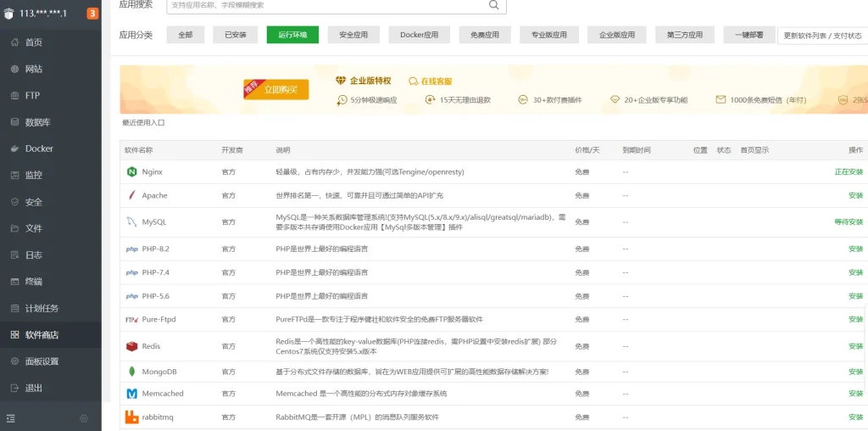Click the MongoDB leaf icon
Viewport: 868px width, 431px height.
tap(131, 372)
